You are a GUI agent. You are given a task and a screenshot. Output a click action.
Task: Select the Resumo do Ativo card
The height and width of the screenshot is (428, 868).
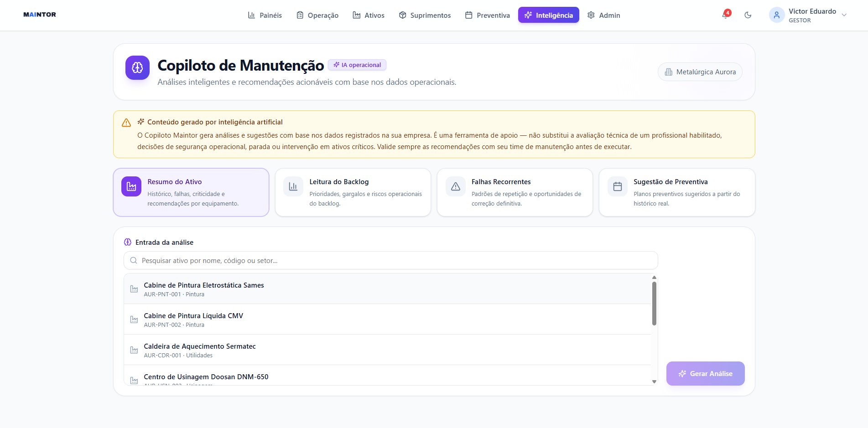191,192
